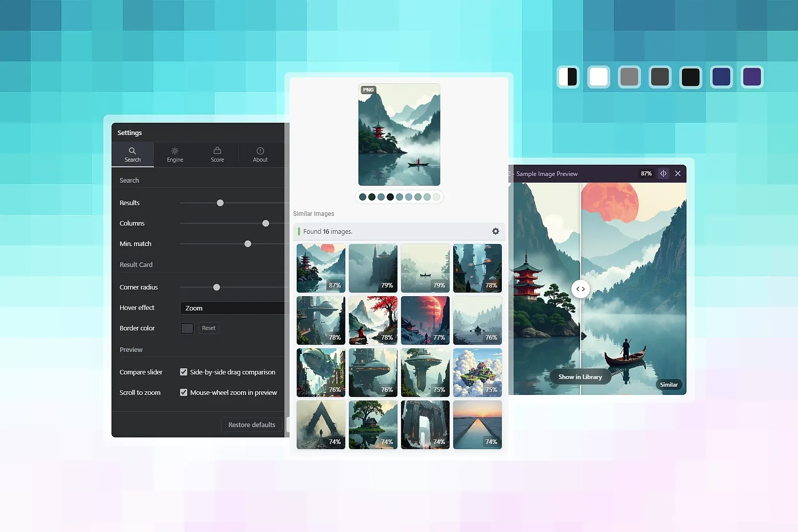Adjust the Min. match slider

[x=248, y=243]
